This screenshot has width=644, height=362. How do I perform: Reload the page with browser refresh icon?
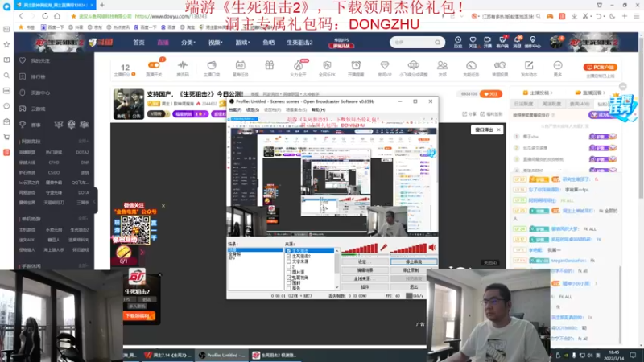point(45,16)
